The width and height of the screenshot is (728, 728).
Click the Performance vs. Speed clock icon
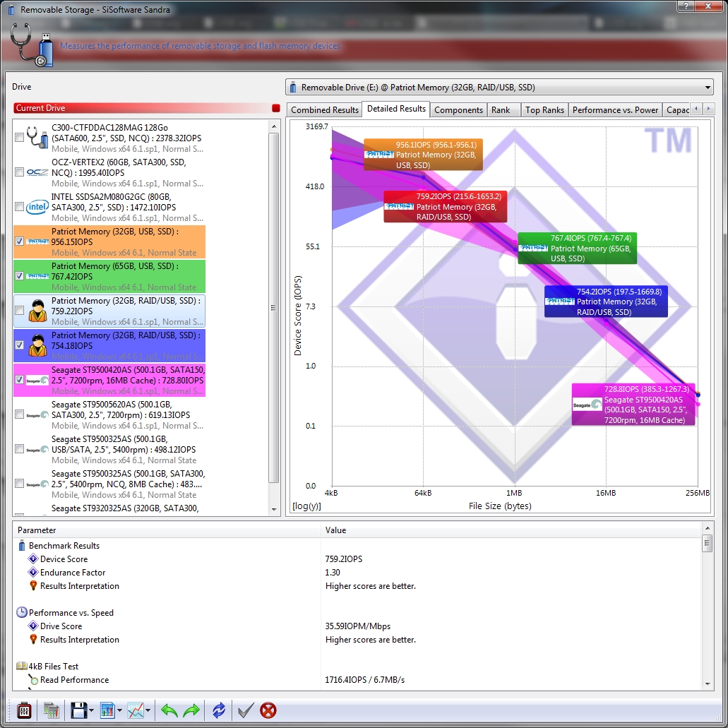pos(21,612)
